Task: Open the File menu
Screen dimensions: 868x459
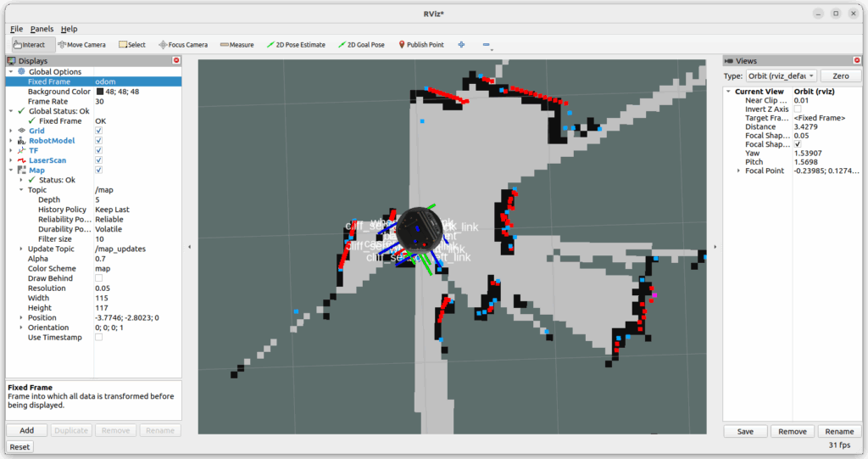Action: pyautogui.click(x=16, y=29)
